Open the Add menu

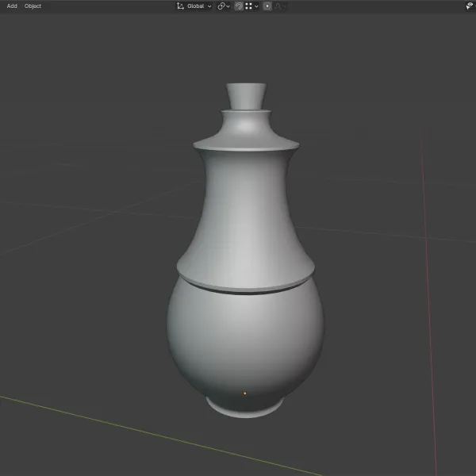(x=12, y=6)
